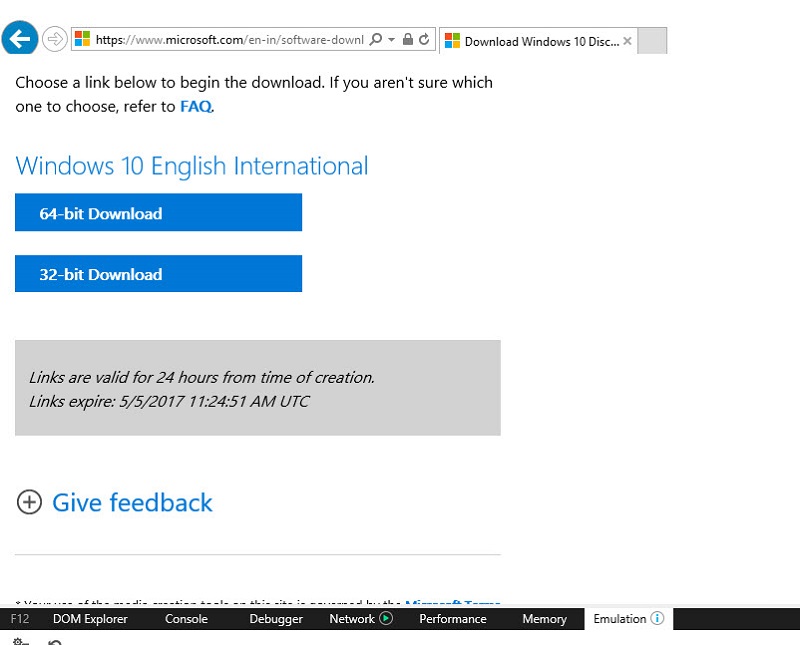
Task: Switch to the Debugger tab
Action: [x=276, y=618]
